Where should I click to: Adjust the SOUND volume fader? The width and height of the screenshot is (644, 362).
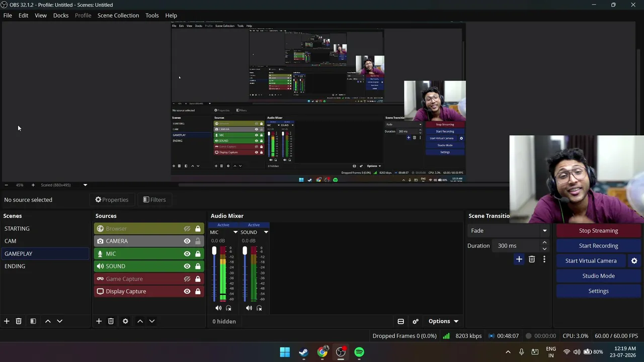(245, 251)
